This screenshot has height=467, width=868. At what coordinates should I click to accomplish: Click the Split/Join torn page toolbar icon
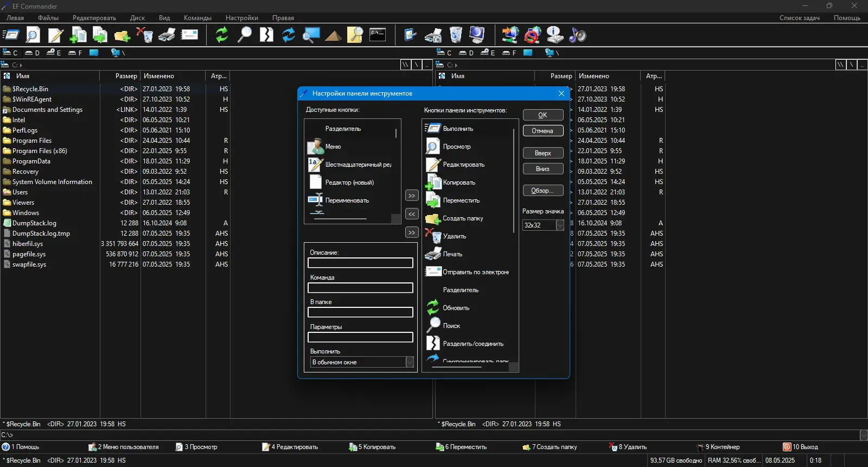(266, 35)
